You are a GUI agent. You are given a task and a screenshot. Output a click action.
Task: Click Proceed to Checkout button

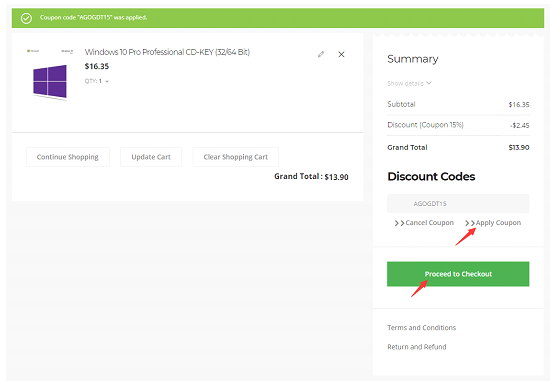click(x=458, y=274)
